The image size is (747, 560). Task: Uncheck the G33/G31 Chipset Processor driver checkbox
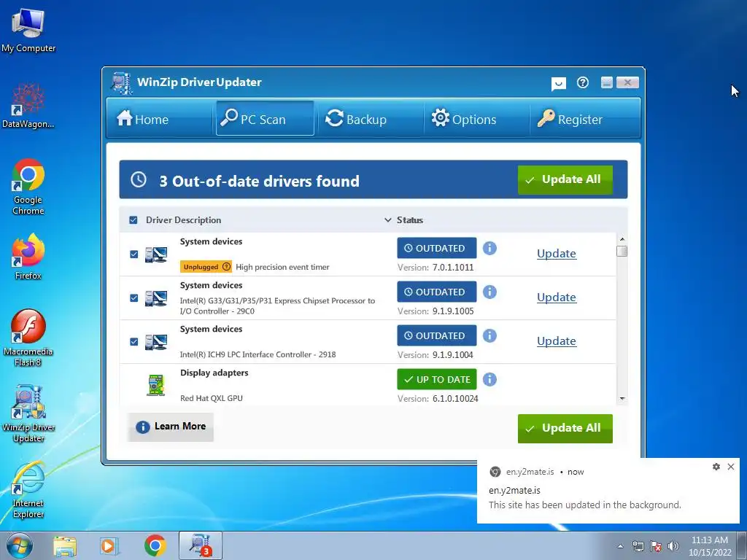(134, 298)
